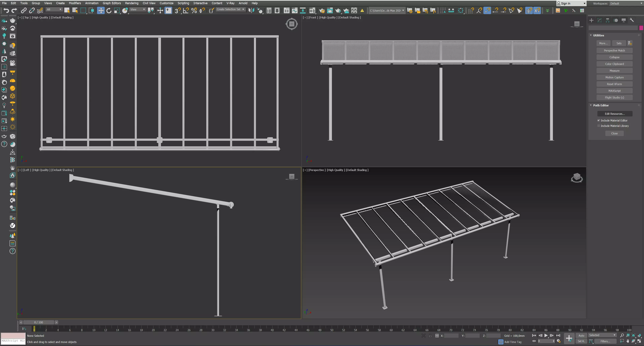
Task: Click Bind to Space Warp icon
Action: click(x=40, y=11)
